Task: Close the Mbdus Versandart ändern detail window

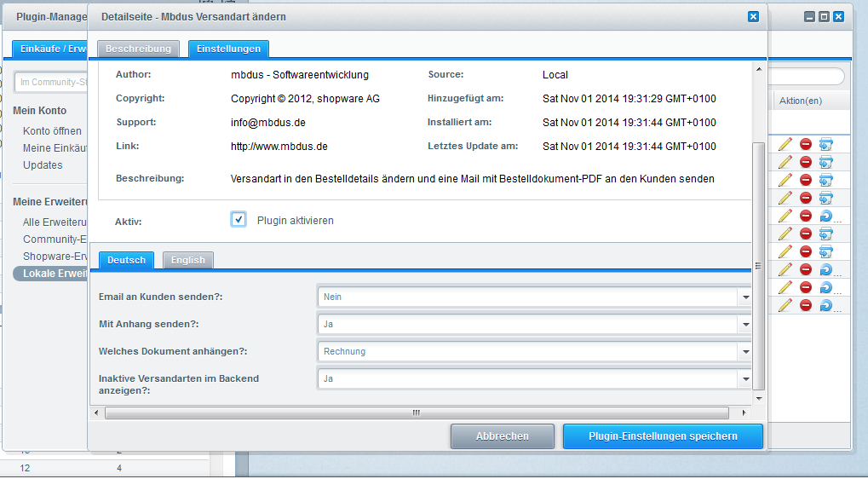Action: [x=753, y=16]
